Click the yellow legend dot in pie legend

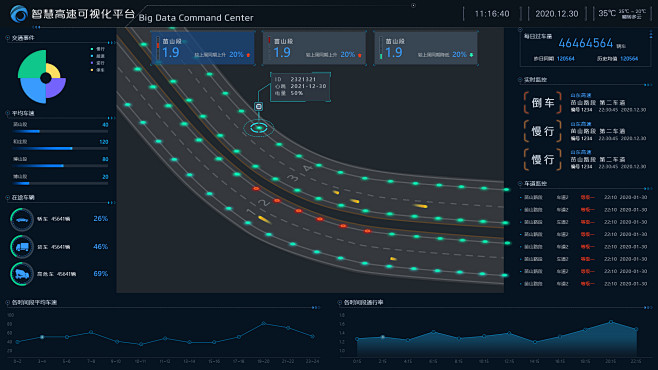pos(92,70)
